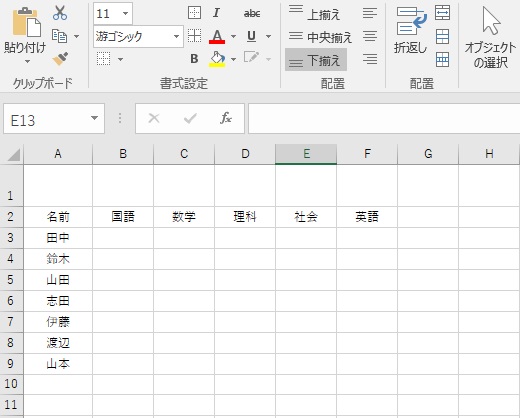The image size is (520, 418).
Task: Select column E header
Action: tap(306, 154)
